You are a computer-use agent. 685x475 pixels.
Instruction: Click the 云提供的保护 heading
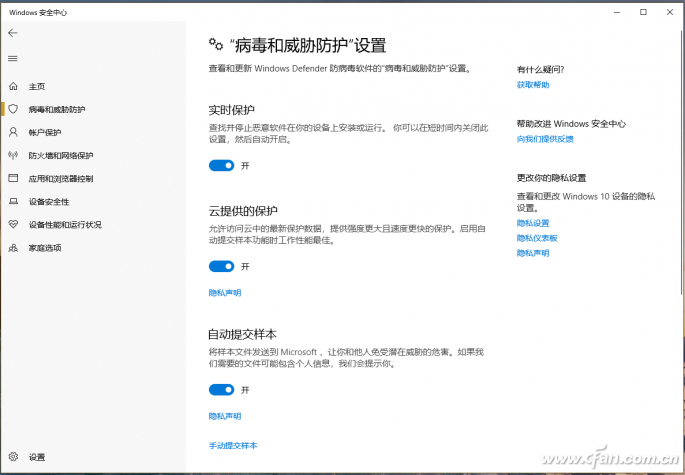[243, 211]
